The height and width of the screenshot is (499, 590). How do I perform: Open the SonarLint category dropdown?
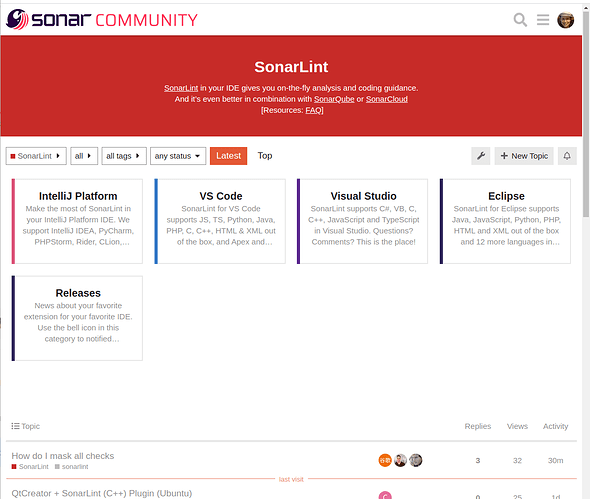tap(36, 156)
